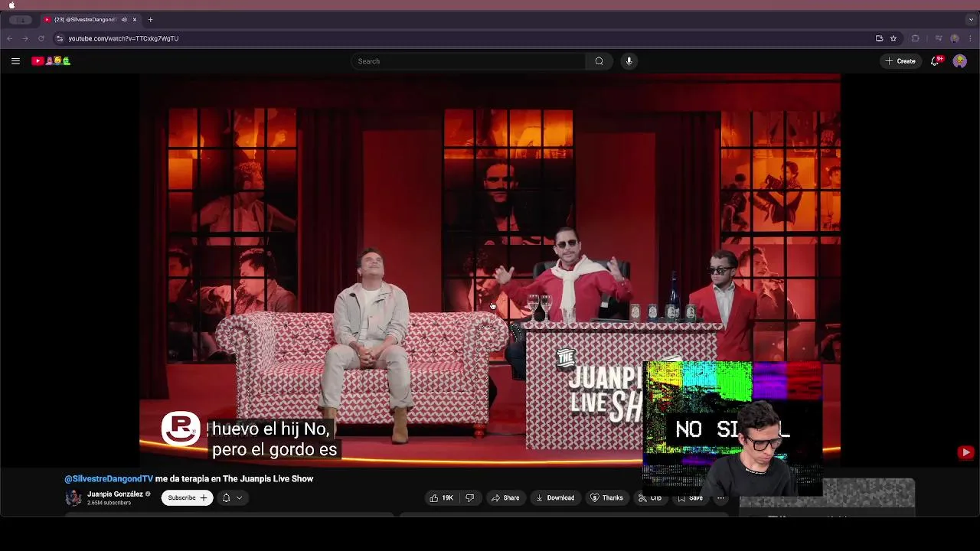Image resolution: width=980 pixels, height=551 pixels.
Task: Click the search magnifier button
Action: pyautogui.click(x=599, y=61)
